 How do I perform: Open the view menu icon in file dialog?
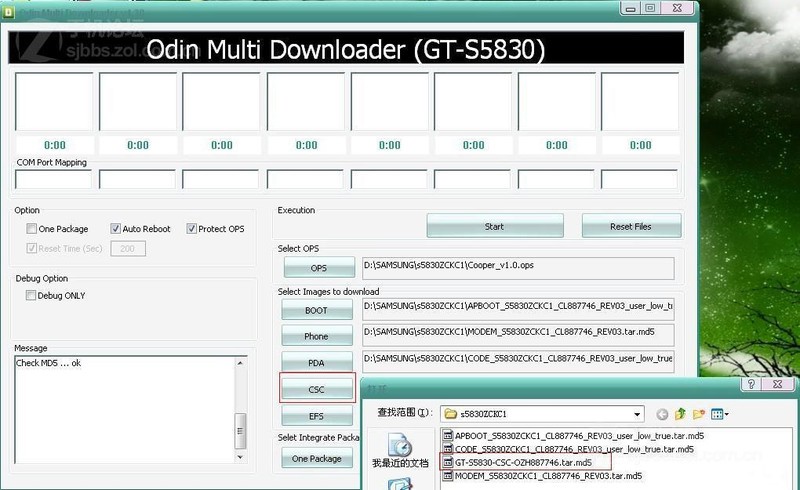click(719, 414)
